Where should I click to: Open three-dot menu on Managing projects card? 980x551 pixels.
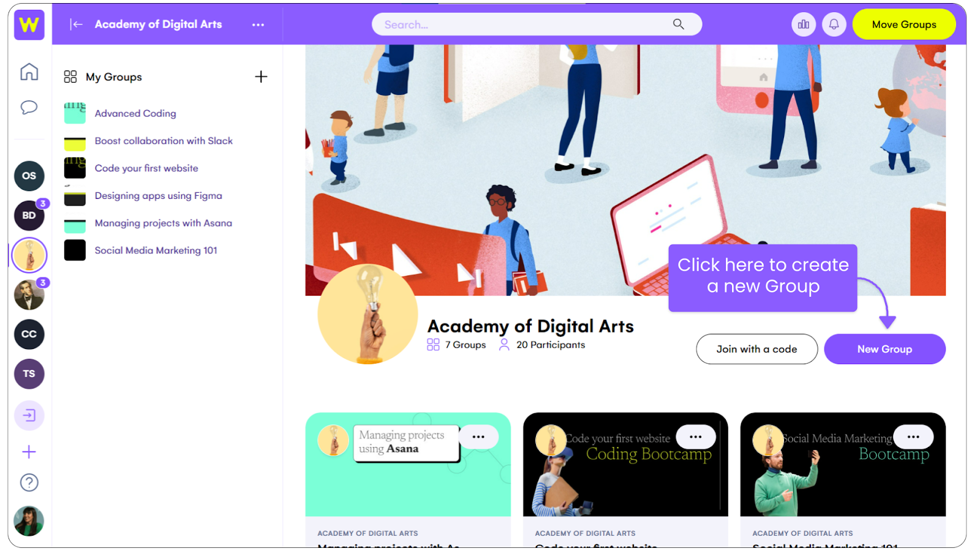[x=478, y=437]
